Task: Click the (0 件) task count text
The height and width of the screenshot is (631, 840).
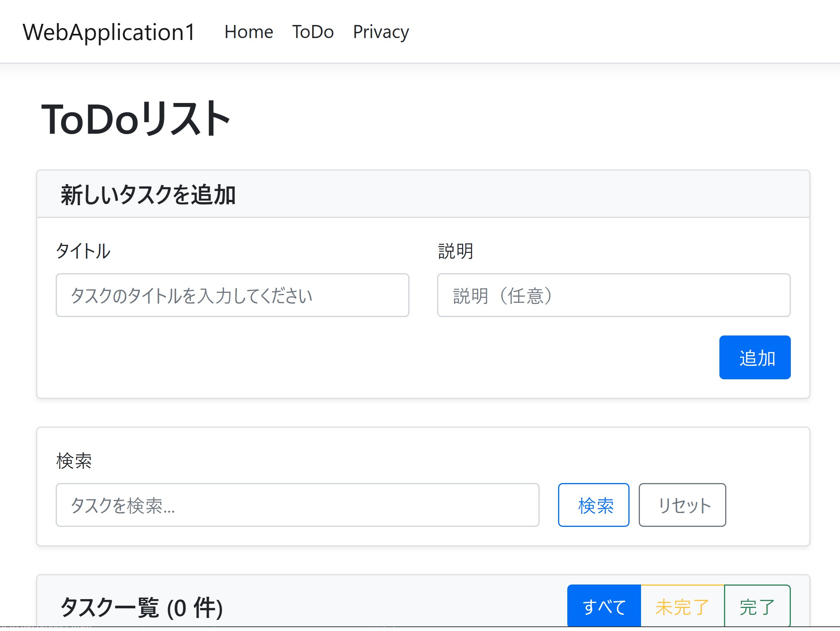Action: (x=195, y=608)
